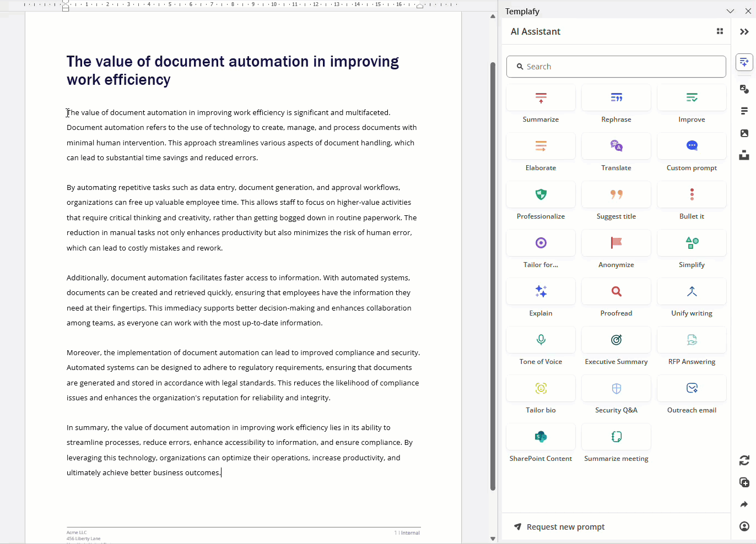
Task: Click the document title heading text
Action: 233,70
